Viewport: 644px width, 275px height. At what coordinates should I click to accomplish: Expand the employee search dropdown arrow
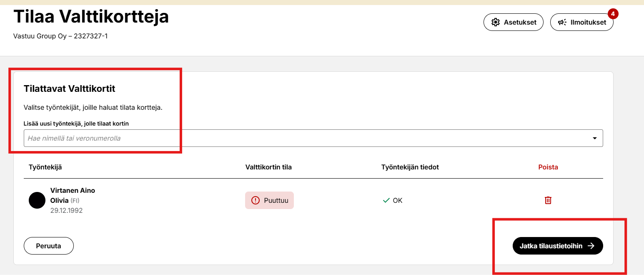tap(595, 138)
